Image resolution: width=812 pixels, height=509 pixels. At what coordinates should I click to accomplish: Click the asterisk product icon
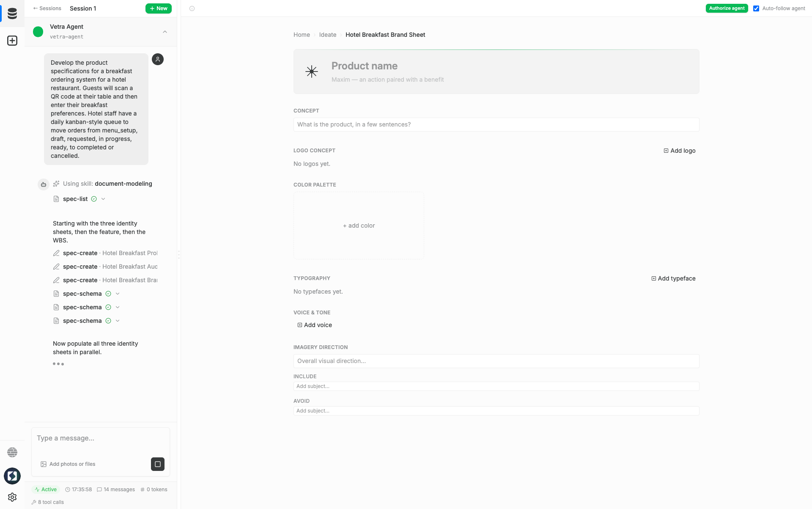click(312, 72)
